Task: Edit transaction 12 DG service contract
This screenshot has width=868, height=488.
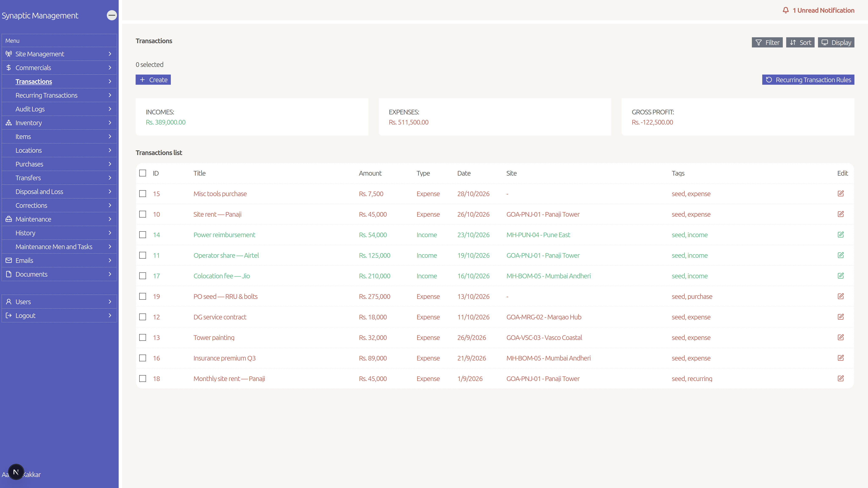Action: pyautogui.click(x=840, y=317)
